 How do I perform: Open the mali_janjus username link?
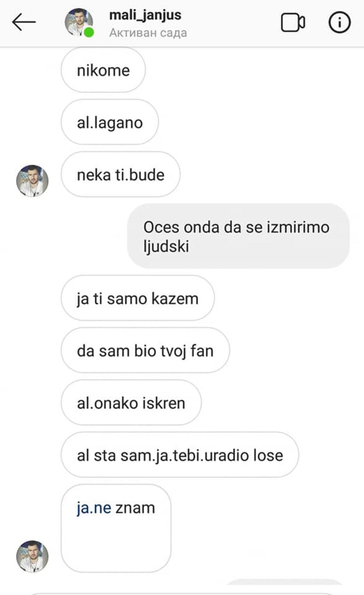(145, 15)
